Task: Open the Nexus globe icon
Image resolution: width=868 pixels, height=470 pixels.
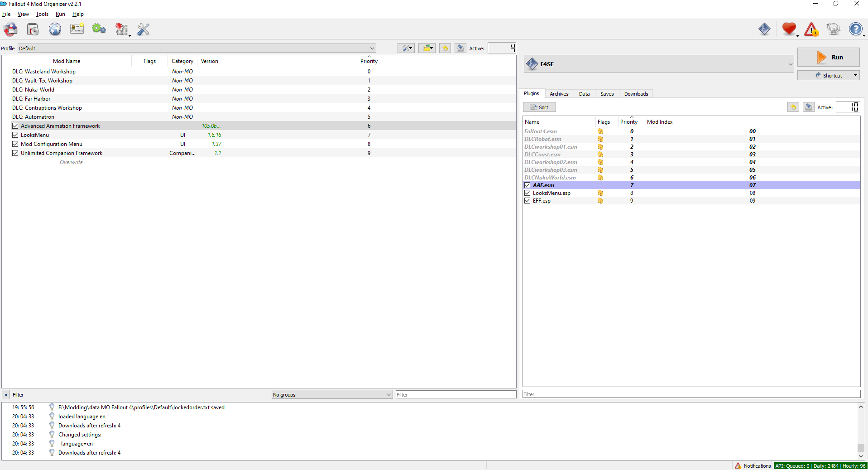Action: 55,29
